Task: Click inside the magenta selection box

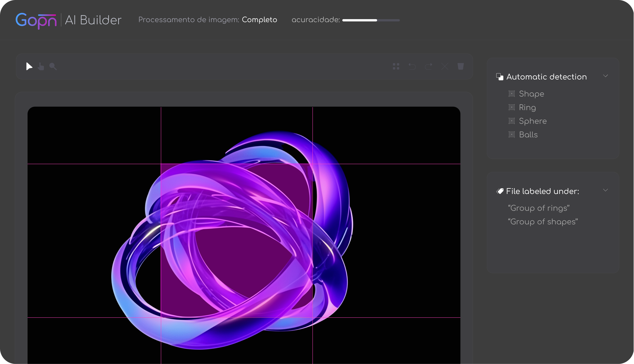Action: (x=236, y=240)
